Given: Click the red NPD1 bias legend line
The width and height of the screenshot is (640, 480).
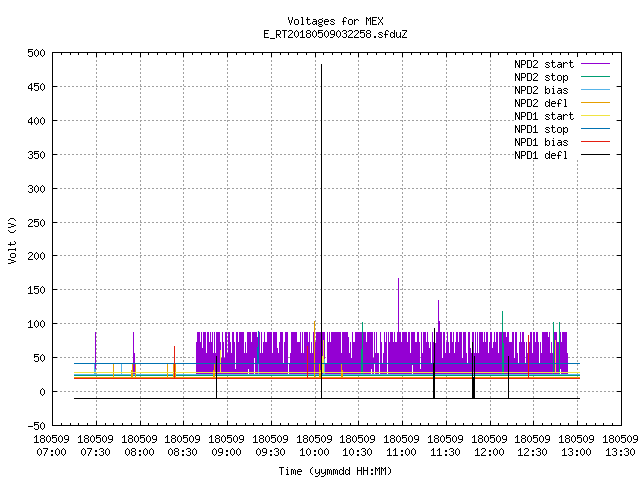Looking at the screenshot, I should pos(596,142).
